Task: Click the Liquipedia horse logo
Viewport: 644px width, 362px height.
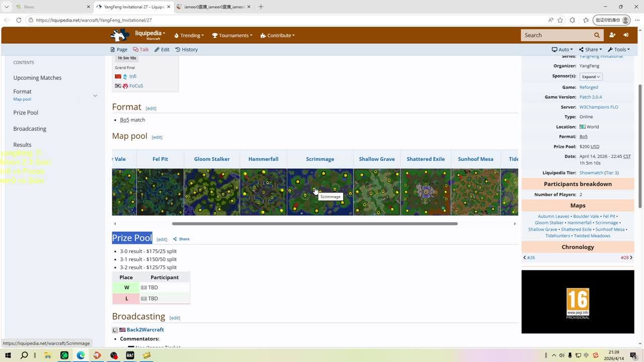Action: (120, 35)
